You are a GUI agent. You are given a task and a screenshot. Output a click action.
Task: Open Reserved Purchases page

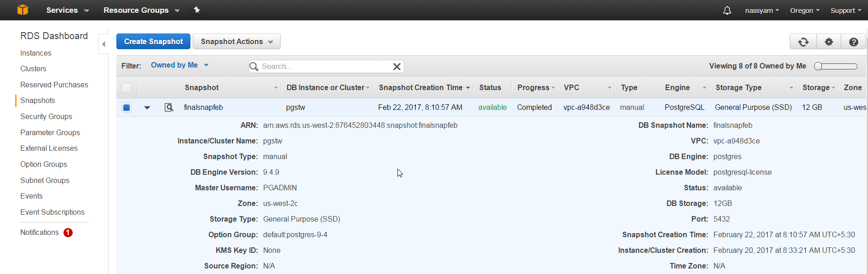pyautogui.click(x=54, y=85)
